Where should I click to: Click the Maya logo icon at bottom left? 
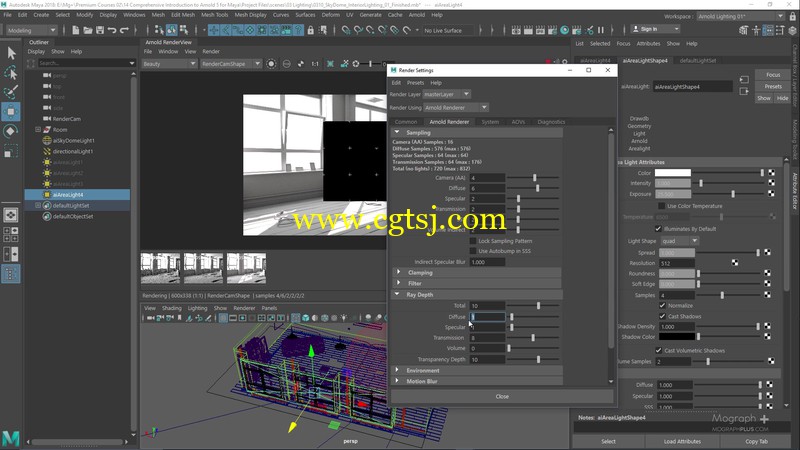pos(11,438)
